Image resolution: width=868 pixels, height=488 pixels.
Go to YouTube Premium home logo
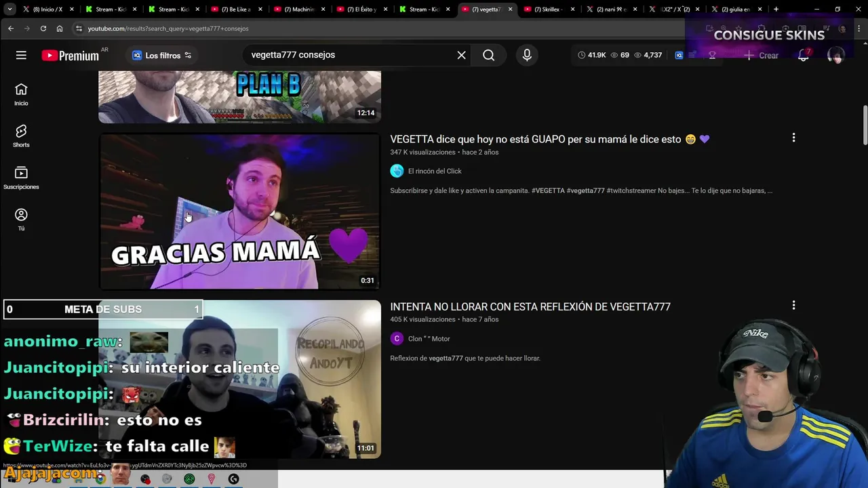click(71, 56)
